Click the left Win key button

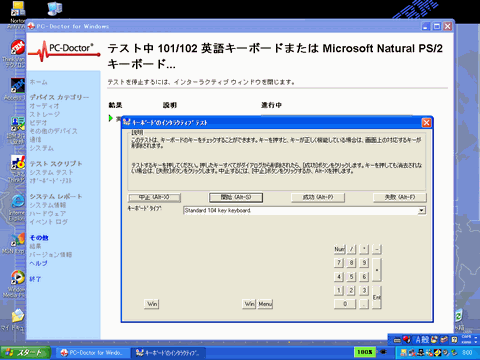pyautogui.click(x=152, y=304)
